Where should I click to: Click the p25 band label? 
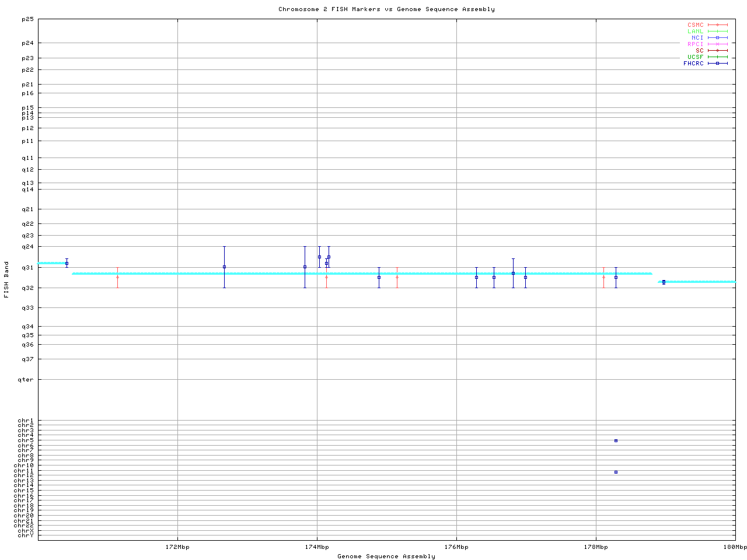(28, 19)
